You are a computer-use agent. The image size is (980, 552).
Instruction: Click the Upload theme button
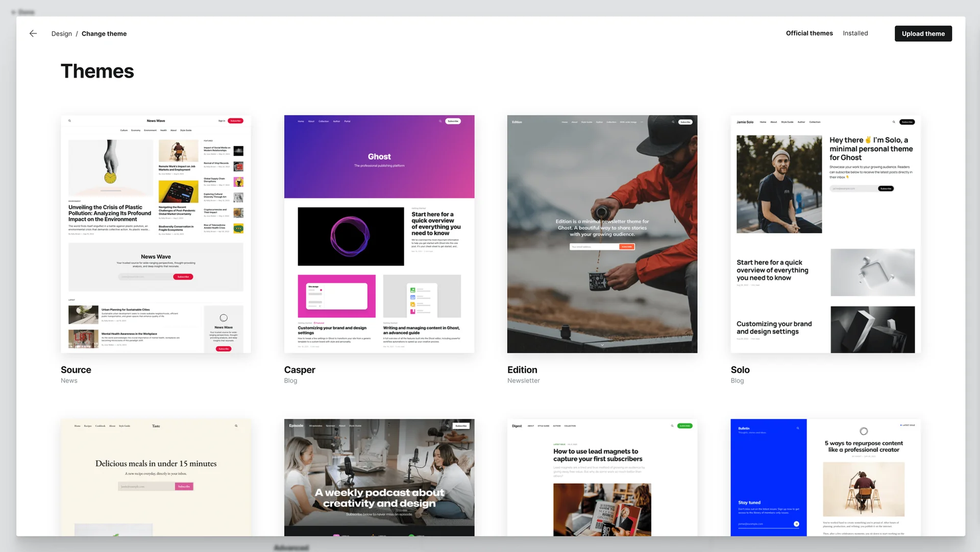pyautogui.click(x=923, y=33)
